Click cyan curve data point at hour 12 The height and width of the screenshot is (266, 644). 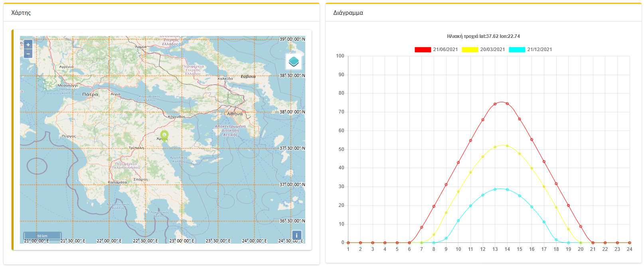click(x=483, y=195)
